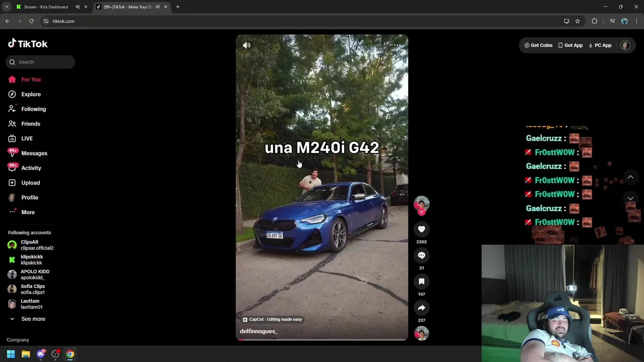Toggle the video sound speaker icon
The width and height of the screenshot is (644, 362).
point(247,45)
